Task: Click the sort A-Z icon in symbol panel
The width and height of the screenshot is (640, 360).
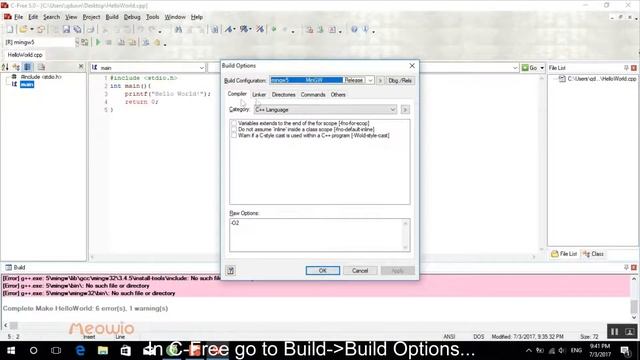Action: click(x=5, y=67)
